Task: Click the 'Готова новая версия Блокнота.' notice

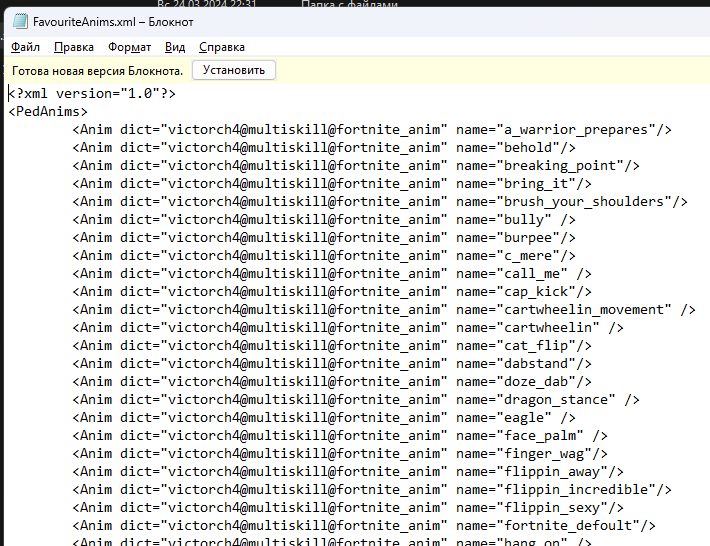Action: point(97,71)
